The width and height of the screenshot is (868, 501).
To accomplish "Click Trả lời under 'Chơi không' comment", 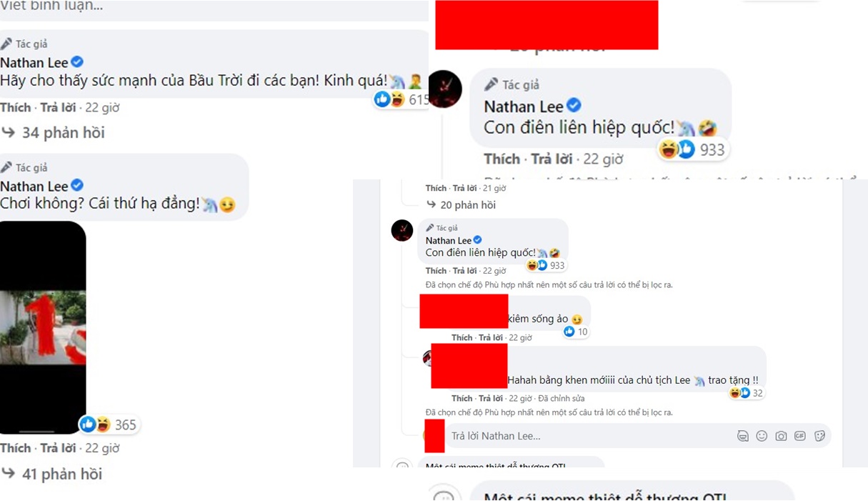I will [58, 448].
